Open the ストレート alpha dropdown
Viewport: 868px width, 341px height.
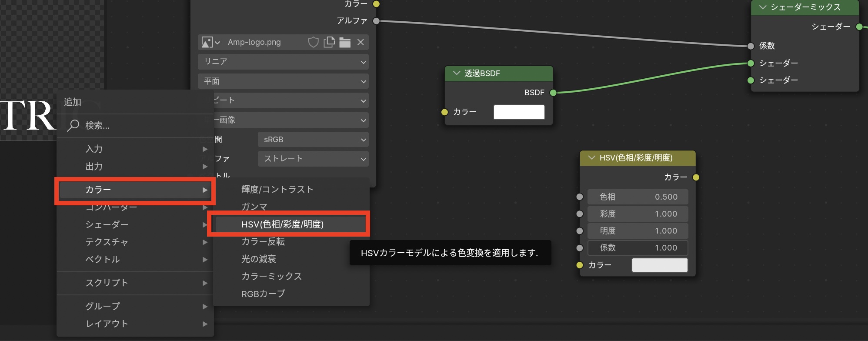click(313, 159)
